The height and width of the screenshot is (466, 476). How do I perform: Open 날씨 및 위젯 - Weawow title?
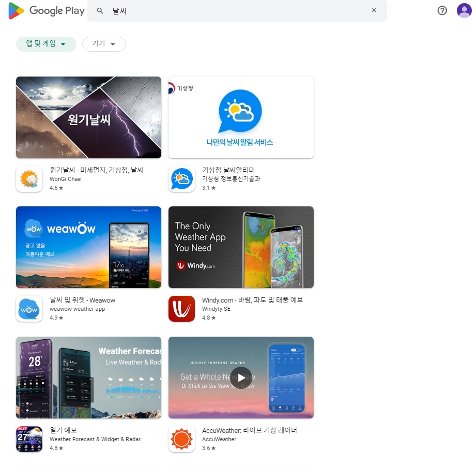pos(82,300)
